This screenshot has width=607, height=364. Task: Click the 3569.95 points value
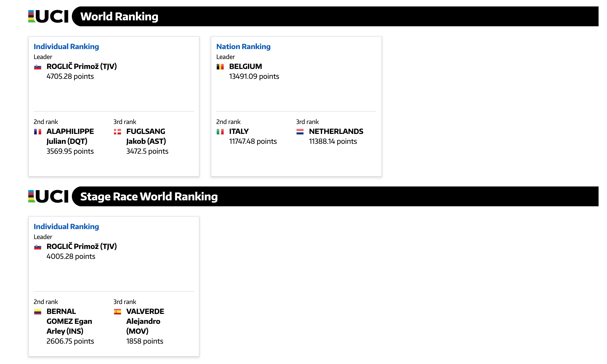70,151
